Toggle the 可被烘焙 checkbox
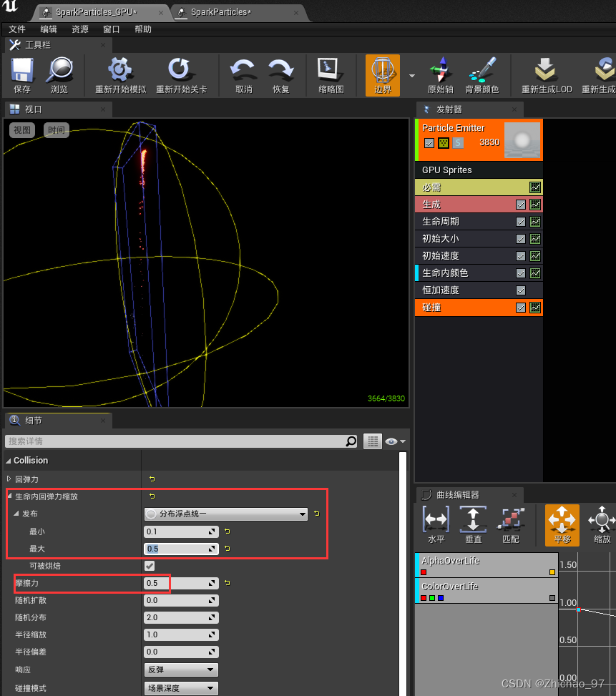 (x=150, y=566)
